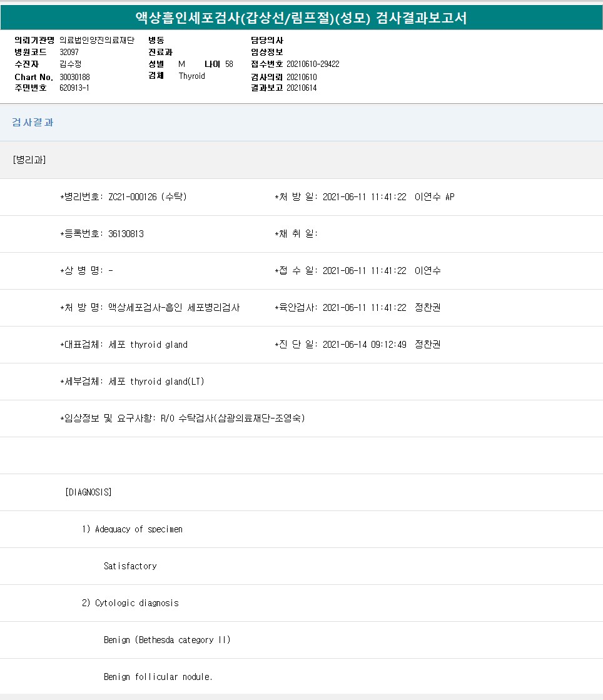The height and width of the screenshot is (700, 603).
Task: Select patient name 김수정
Action: (x=71, y=64)
